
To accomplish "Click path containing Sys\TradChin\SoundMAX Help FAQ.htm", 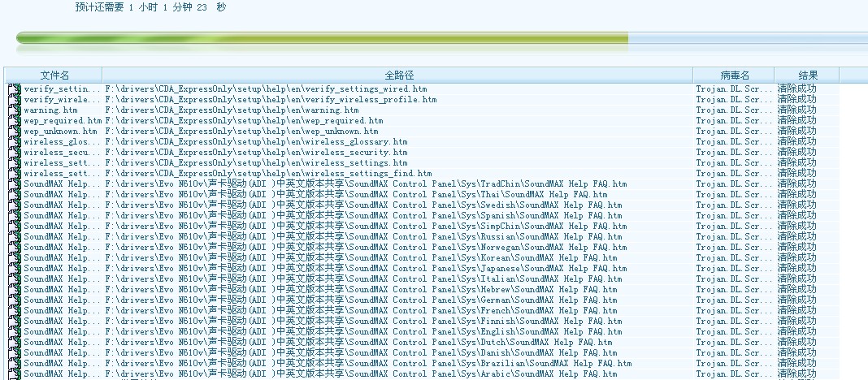I will (366, 184).
